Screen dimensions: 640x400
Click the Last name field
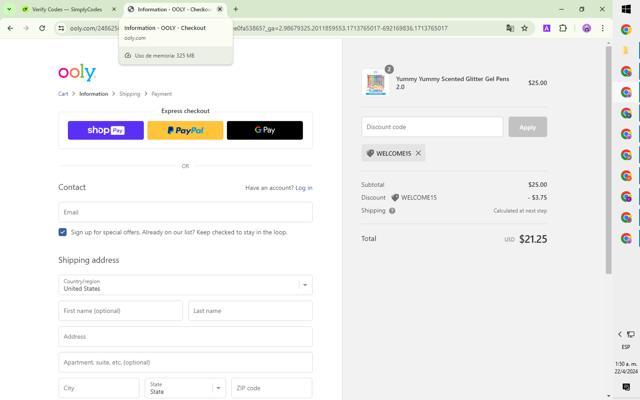tap(251, 311)
